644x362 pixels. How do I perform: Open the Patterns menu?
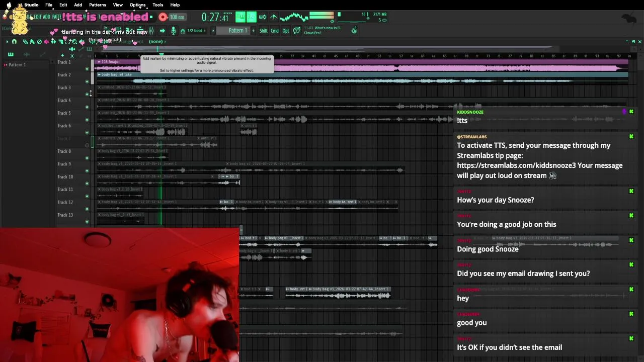click(x=98, y=5)
